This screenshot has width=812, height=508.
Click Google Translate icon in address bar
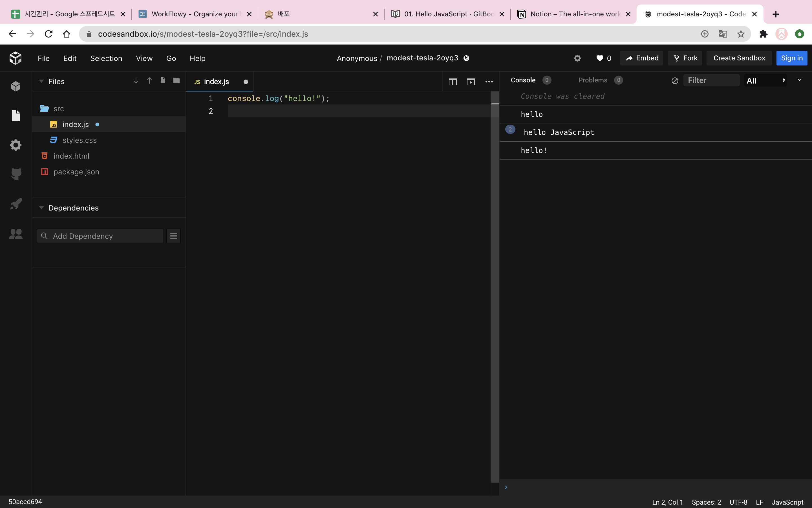(723, 34)
